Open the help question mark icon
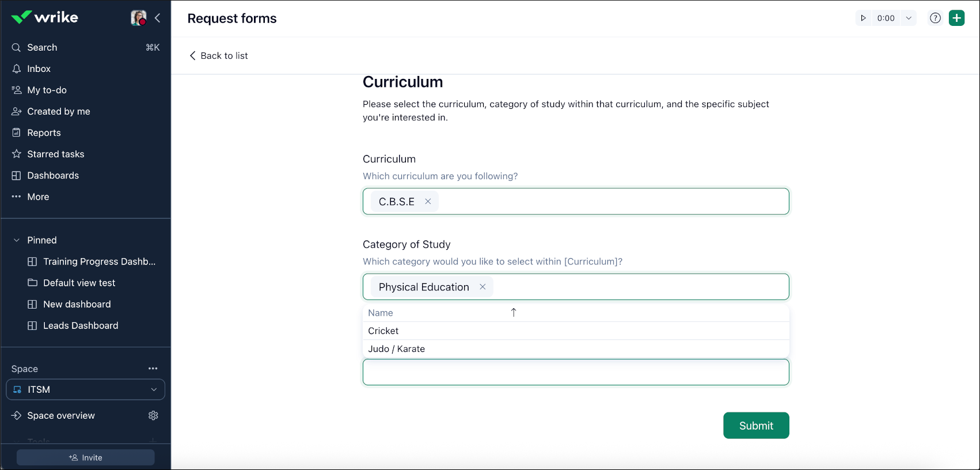Screen dimensions: 980x470 (x=936, y=18)
